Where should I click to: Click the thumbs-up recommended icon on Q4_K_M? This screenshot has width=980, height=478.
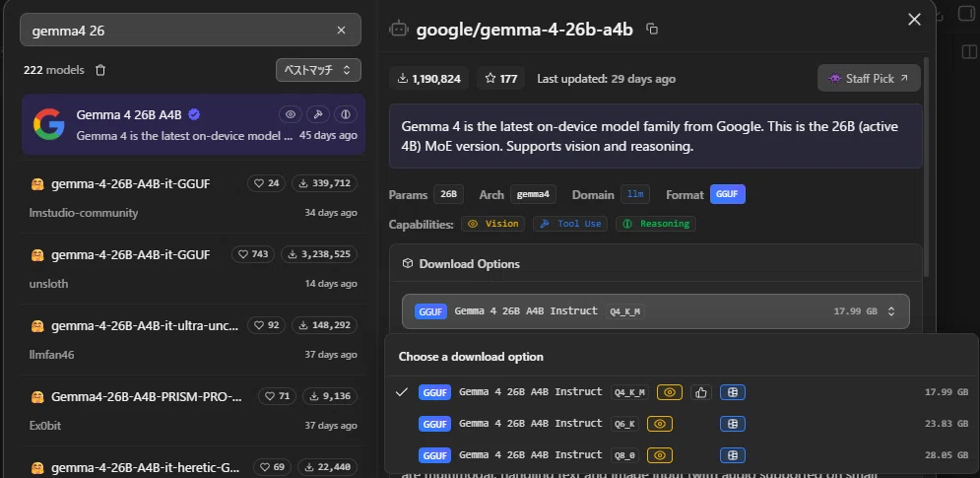pyautogui.click(x=700, y=392)
